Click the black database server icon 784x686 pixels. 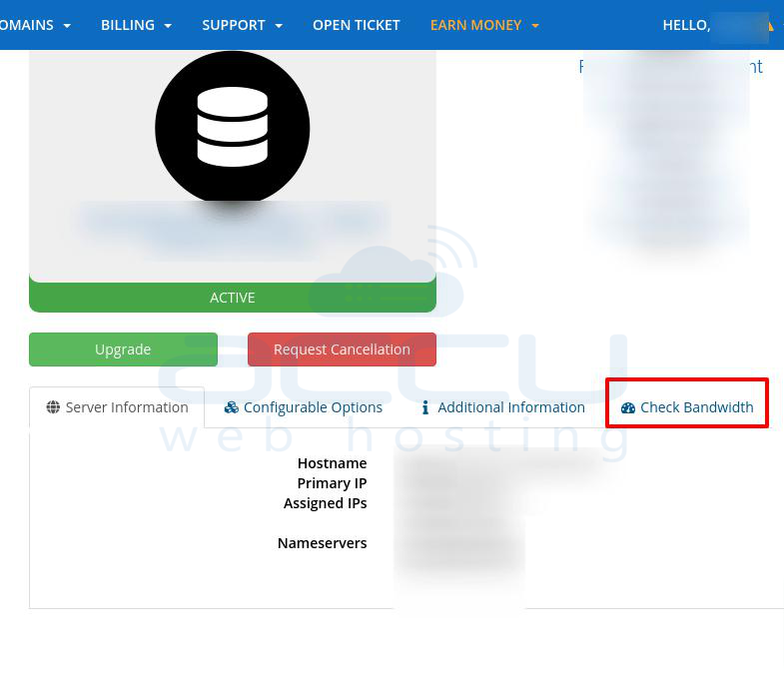tap(233, 128)
